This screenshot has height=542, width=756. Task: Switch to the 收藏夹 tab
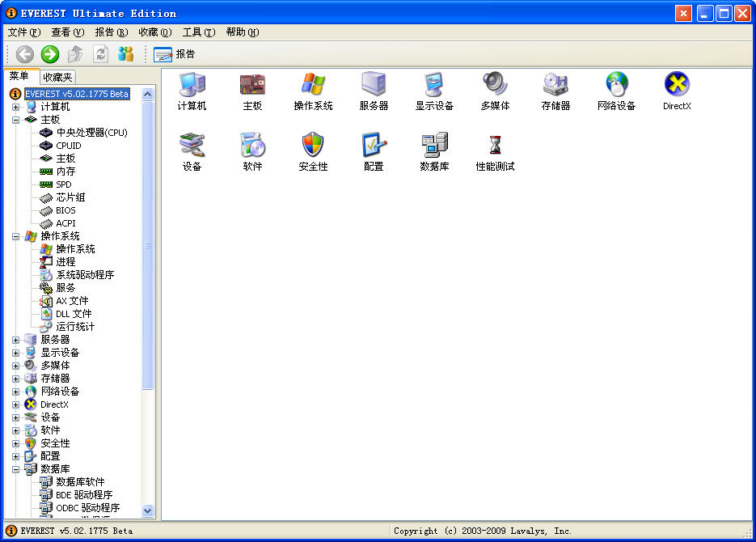click(58, 77)
